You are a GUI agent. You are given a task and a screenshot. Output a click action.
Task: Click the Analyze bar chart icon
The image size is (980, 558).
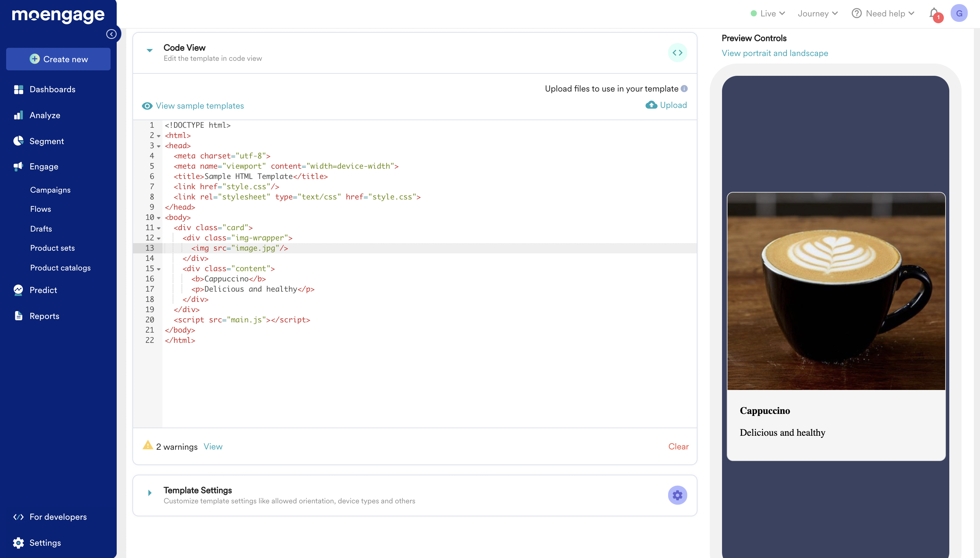[18, 115]
